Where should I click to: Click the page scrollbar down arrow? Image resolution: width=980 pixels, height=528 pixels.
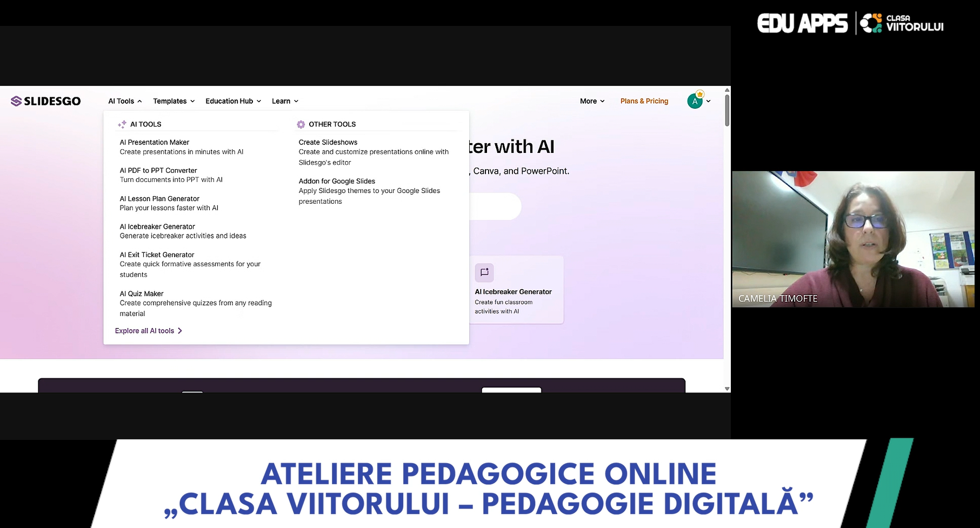pyautogui.click(x=727, y=389)
